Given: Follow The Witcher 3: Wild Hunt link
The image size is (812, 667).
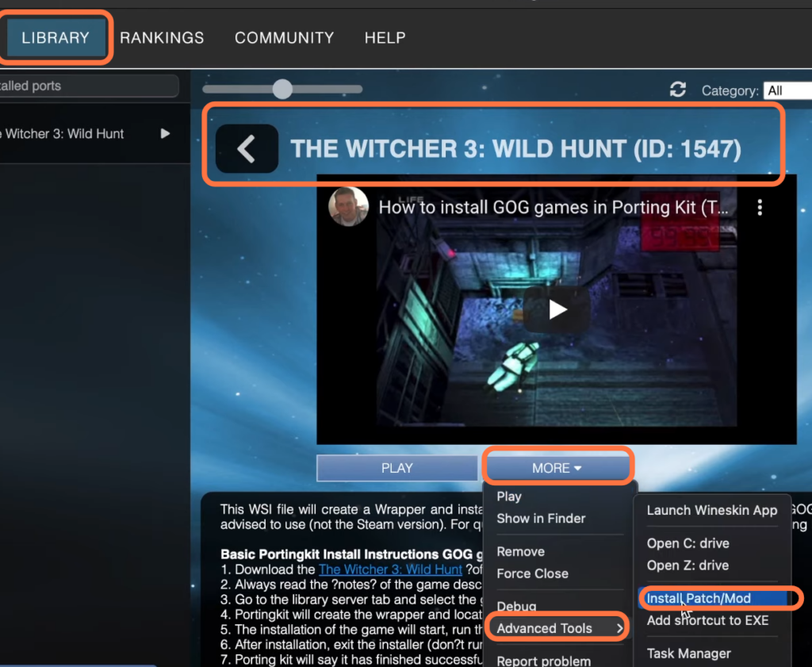Looking at the screenshot, I should point(390,569).
